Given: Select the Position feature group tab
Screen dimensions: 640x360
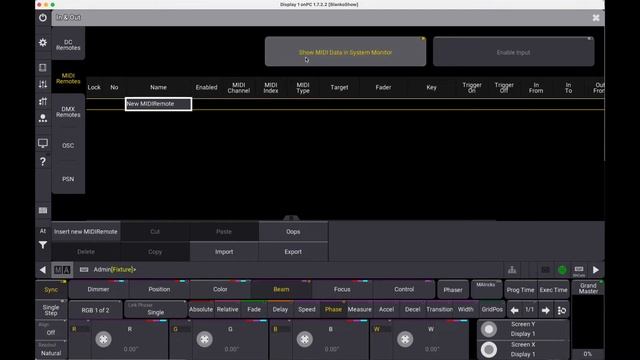Looking at the screenshot, I should point(159,289).
